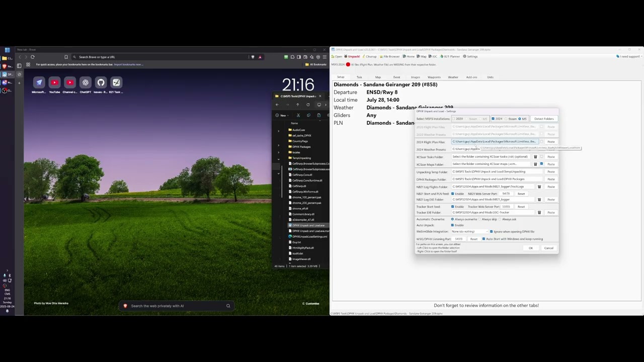Clear the Tracker EXE Folder trash icon
Screen dimensions: 644x362
point(539,212)
